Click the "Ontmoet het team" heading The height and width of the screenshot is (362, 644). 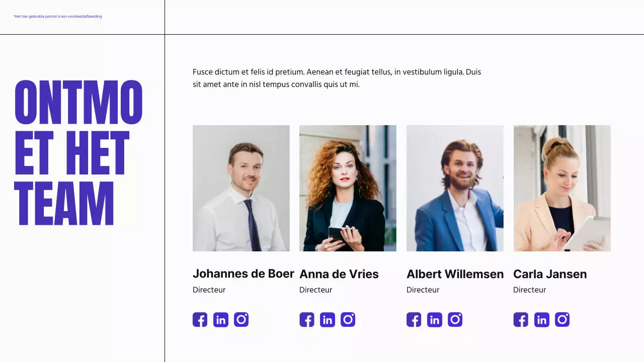[x=78, y=152]
